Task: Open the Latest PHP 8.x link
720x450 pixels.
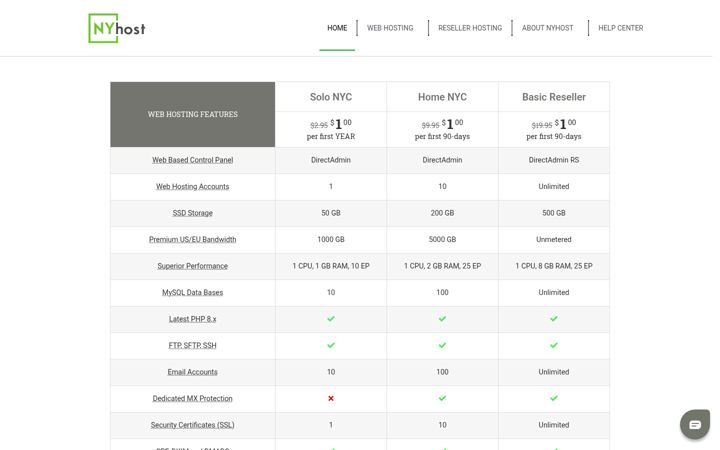Action: (192, 319)
